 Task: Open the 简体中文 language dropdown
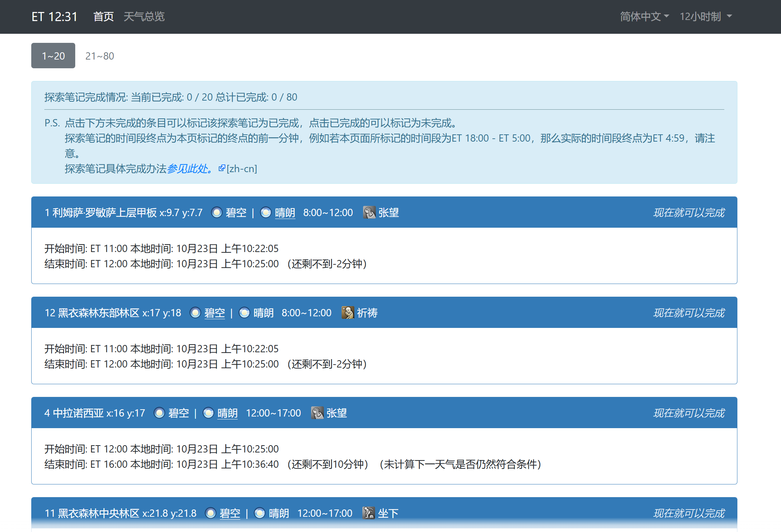pyautogui.click(x=644, y=17)
